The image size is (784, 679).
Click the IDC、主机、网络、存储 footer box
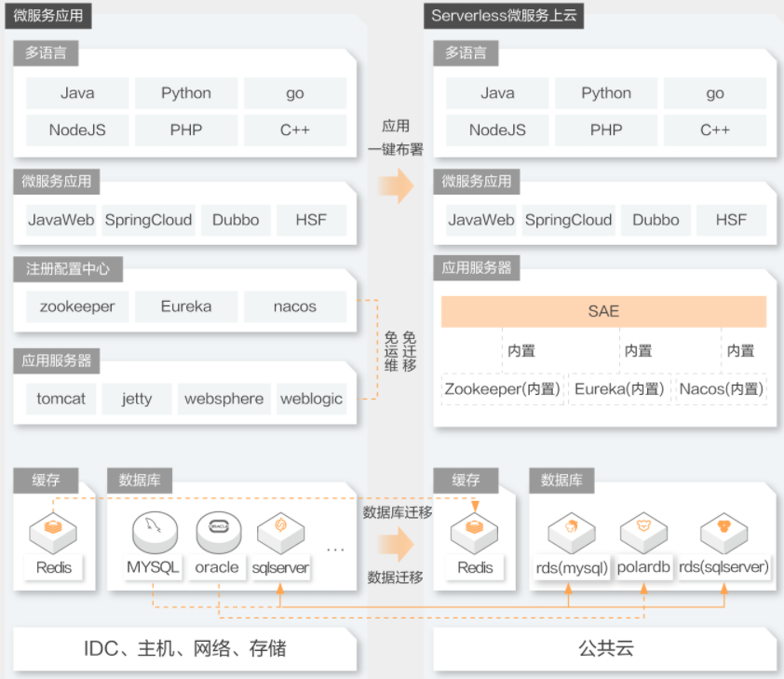click(x=184, y=649)
